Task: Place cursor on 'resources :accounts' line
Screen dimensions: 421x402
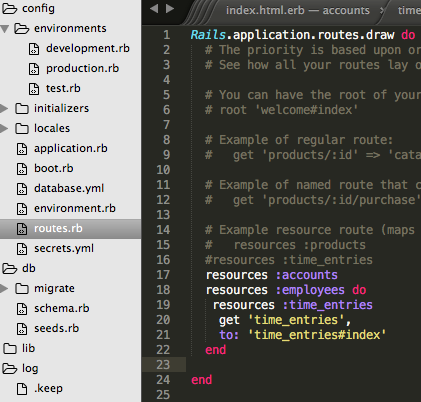Action: (x=272, y=275)
